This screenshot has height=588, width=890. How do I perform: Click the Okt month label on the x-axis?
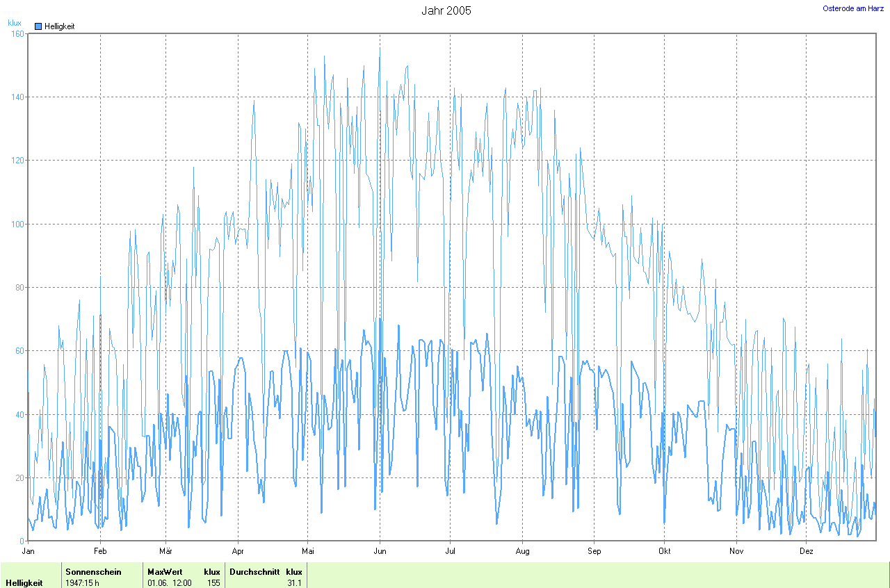coord(664,551)
